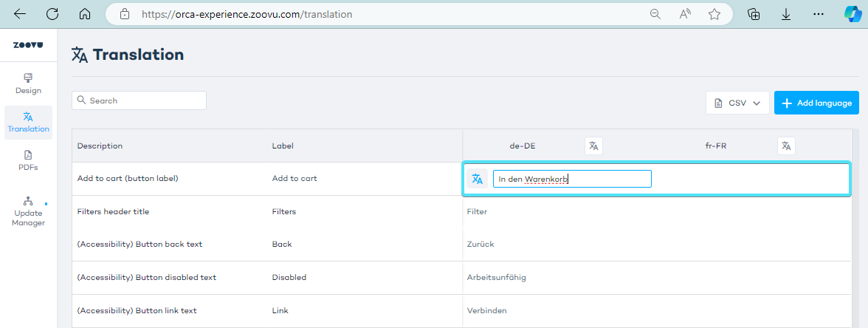Open the Design section in sidebar
Screen dimensions: 868x328
[28, 83]
